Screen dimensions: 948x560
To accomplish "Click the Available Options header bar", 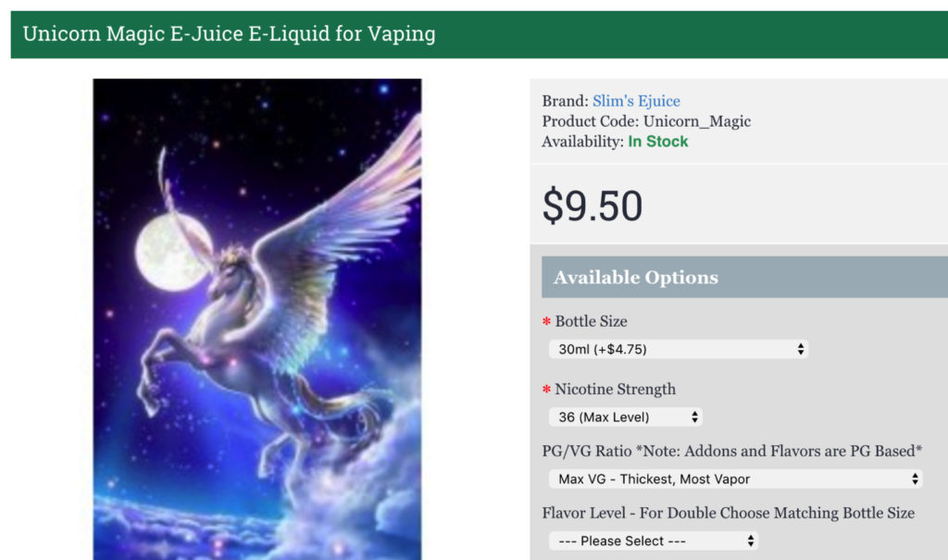I will [745, 277].
